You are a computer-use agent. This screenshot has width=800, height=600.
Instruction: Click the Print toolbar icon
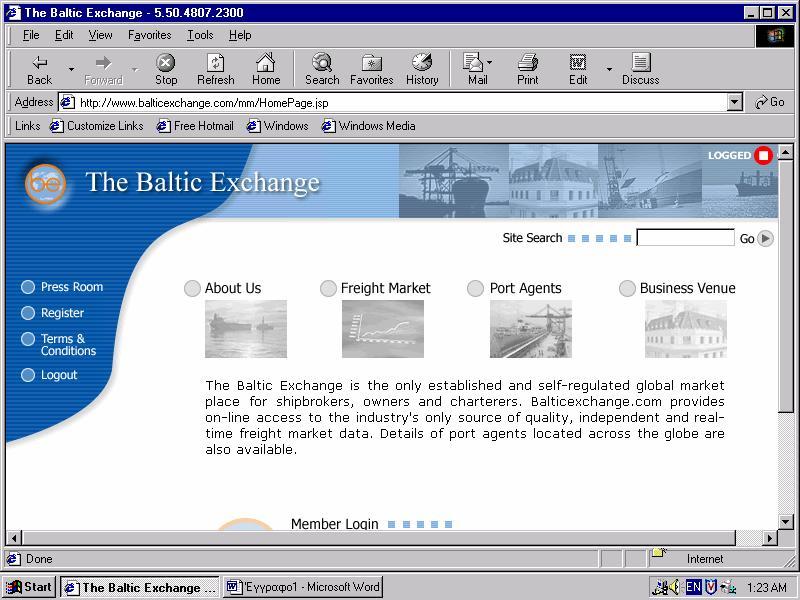(x=528, y=62)
